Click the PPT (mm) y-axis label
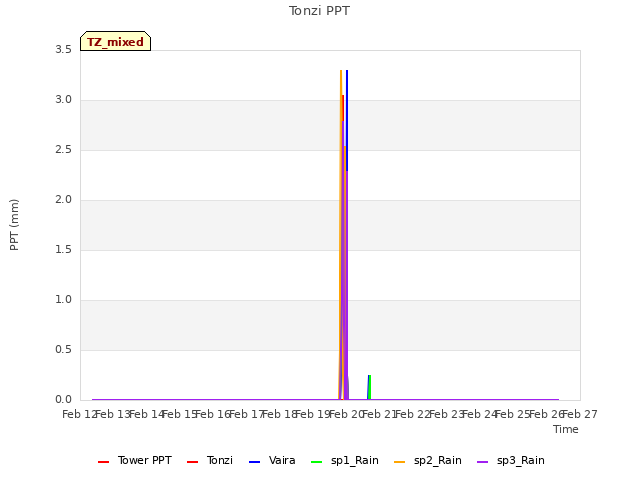 pyautogui.click(x=14, y=225)
